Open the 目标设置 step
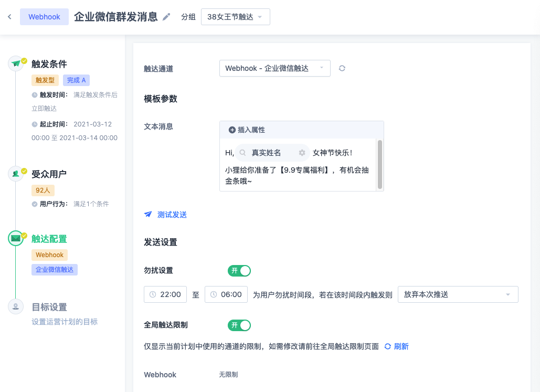 pyautogui.click(x=49, y=307)
